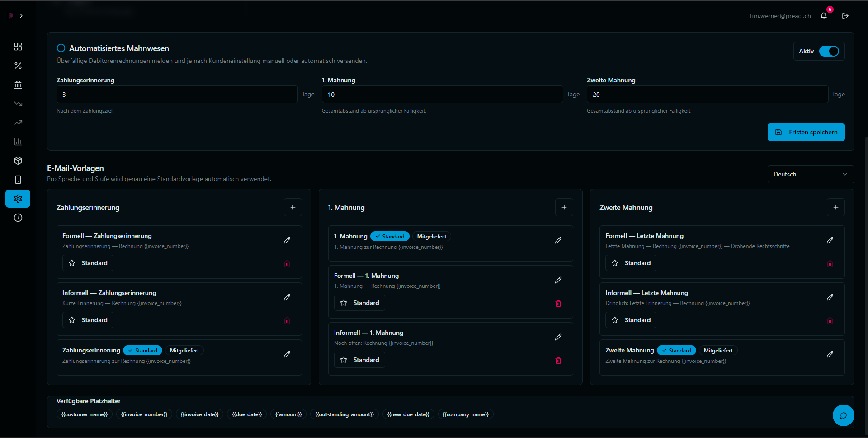The width and height of the screenshot is (868, 438).
Task: Add a new 1. Mahnung template
Action: click(564, 207)
